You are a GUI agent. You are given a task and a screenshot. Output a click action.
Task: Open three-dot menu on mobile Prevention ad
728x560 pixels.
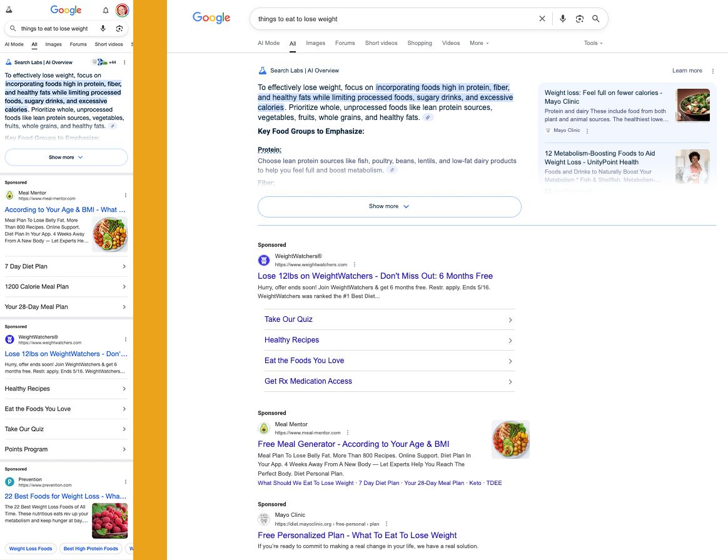coord(125,482)
